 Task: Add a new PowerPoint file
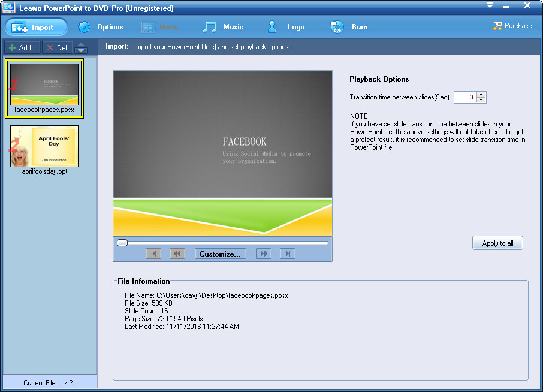[21, 48]
